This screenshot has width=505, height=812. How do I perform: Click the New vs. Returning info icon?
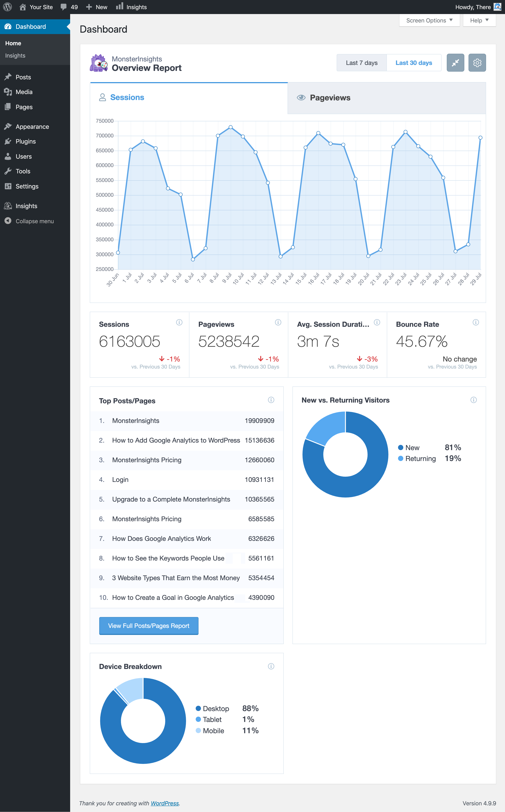(x=473, y=400)
